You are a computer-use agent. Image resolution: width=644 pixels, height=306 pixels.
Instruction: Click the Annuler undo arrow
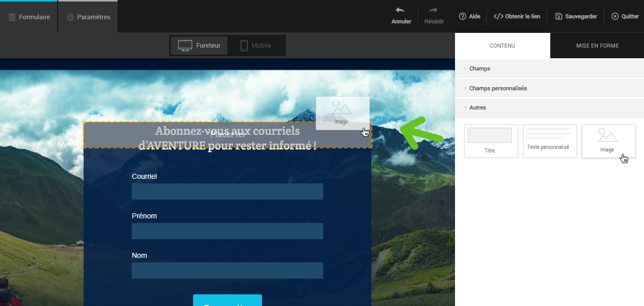point(401,11)
